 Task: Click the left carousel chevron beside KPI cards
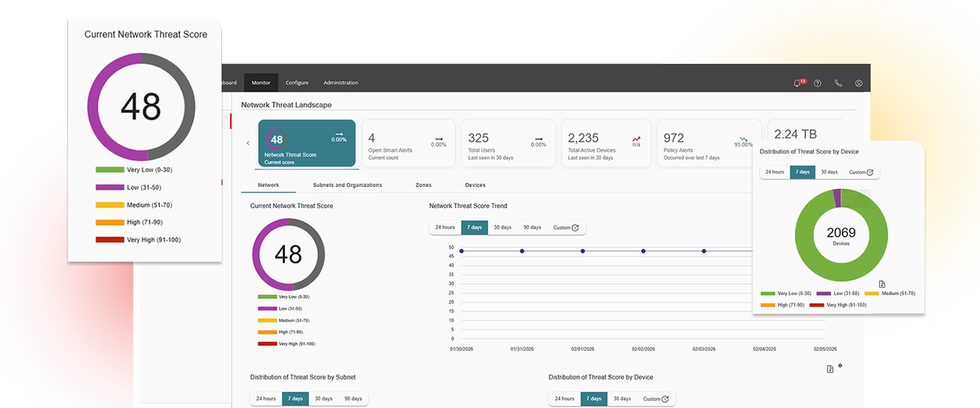[x=248, y=143]
